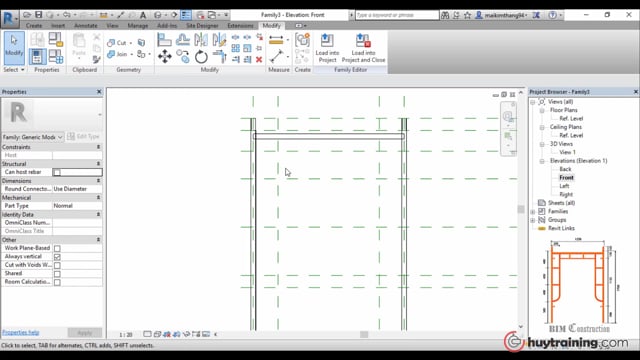This screenshot has height=360, width=640.
Task: Click the Communication Center search binoculars icon
Action: pyautogui.click(x=445, y=15)
